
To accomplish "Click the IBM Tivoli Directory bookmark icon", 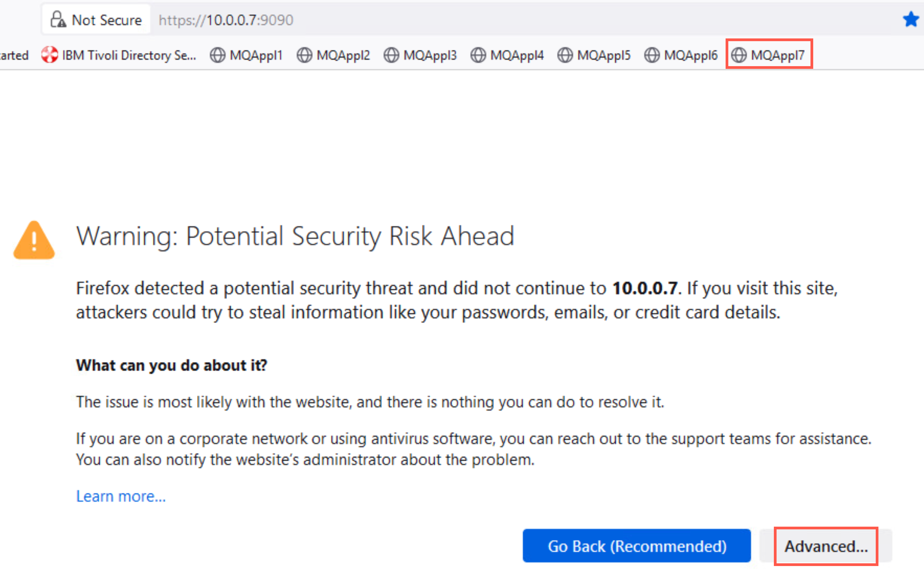I will [50, 55].
